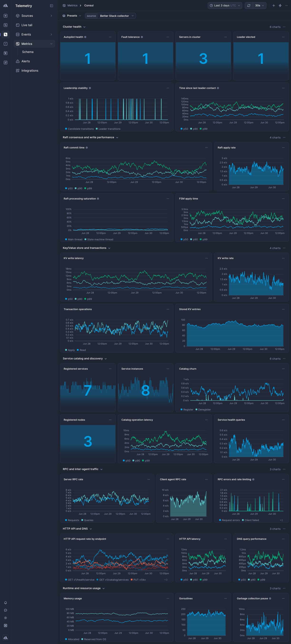291x644 pixels.
Task: Toggle the Main thread legend series
Action: coord(74,240)
